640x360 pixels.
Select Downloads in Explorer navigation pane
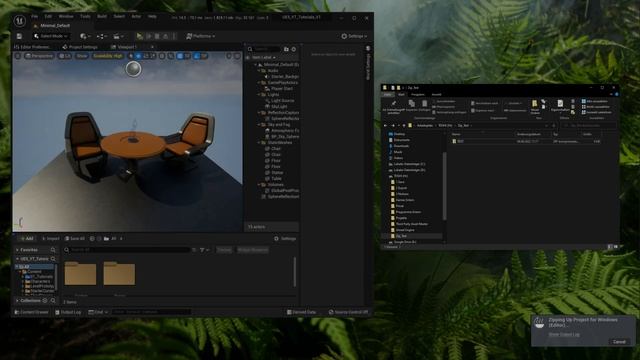point(401,146)
